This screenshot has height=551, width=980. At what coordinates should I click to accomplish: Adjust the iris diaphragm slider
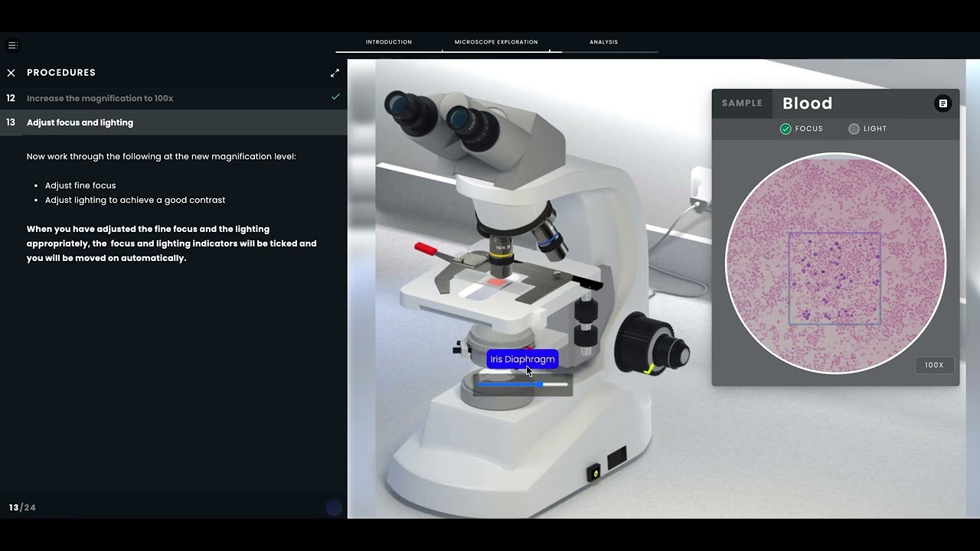[523, 384]
